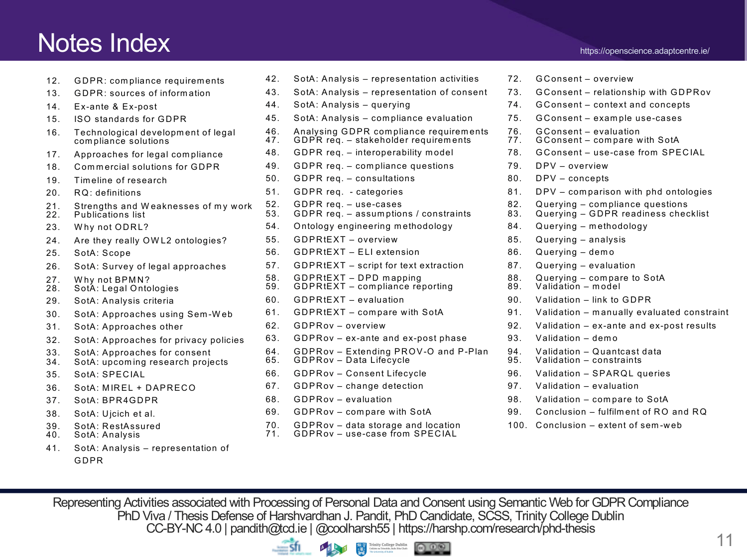Image resolution: width=747 pixels, height=560 pixels.
Task: Click the @coolharsh55 handle
Action: click(353, 528)
